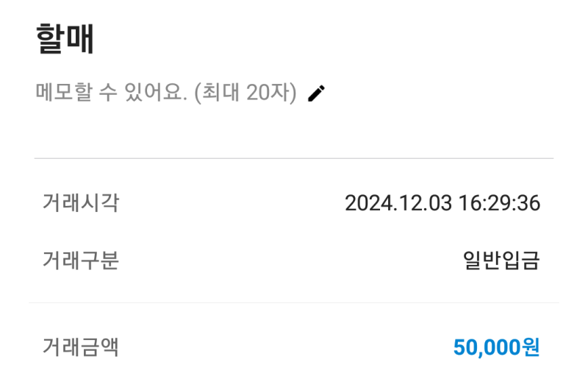Tap the blue "50,000" amount digits
Viewport: 588px width, 376px height.
pos(487,347)
